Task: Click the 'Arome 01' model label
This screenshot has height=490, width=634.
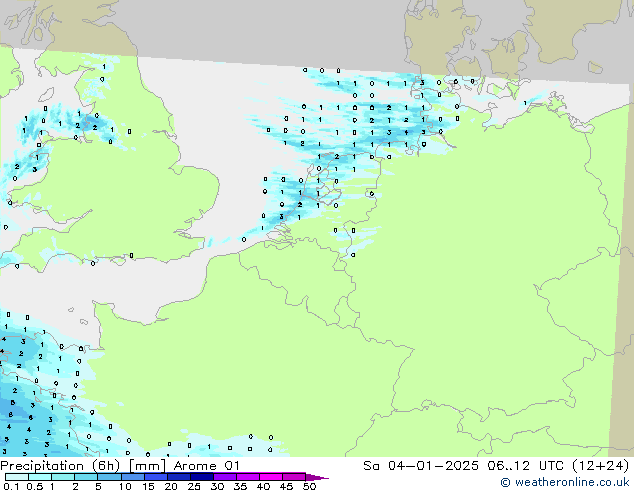Action: click(x=207, y=466)
